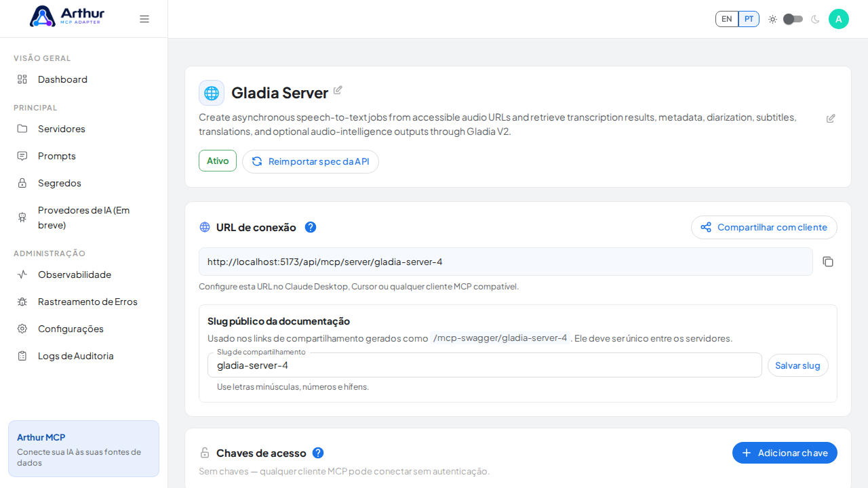This screenshot has width=868, height=488.
Task: Click the Observabilidade pulse icon
Action: point(22,274)
